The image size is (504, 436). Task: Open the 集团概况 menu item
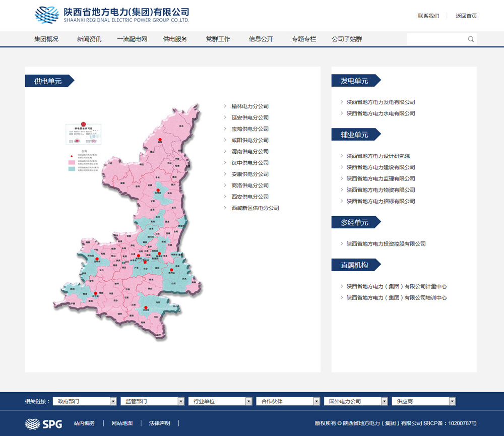click(x=46, y=39)
